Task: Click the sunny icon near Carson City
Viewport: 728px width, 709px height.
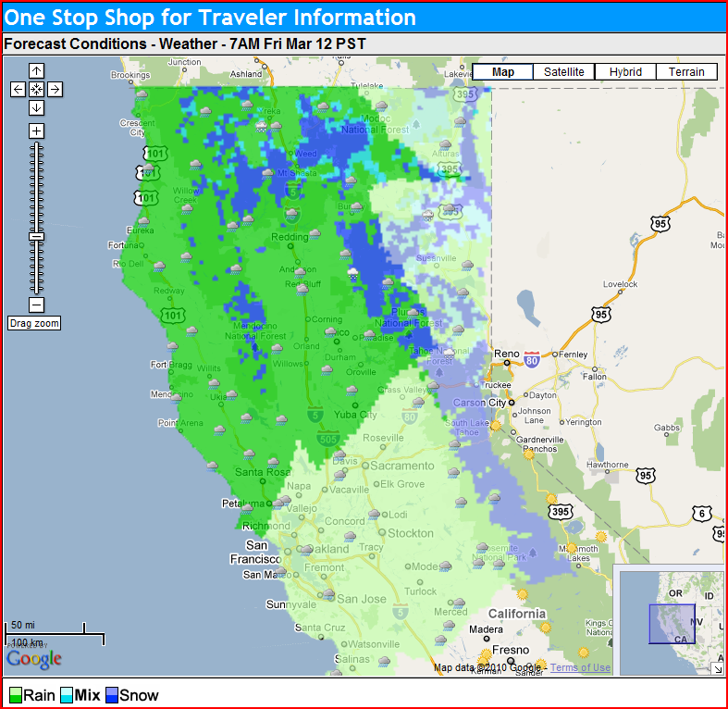Action: 495,426
